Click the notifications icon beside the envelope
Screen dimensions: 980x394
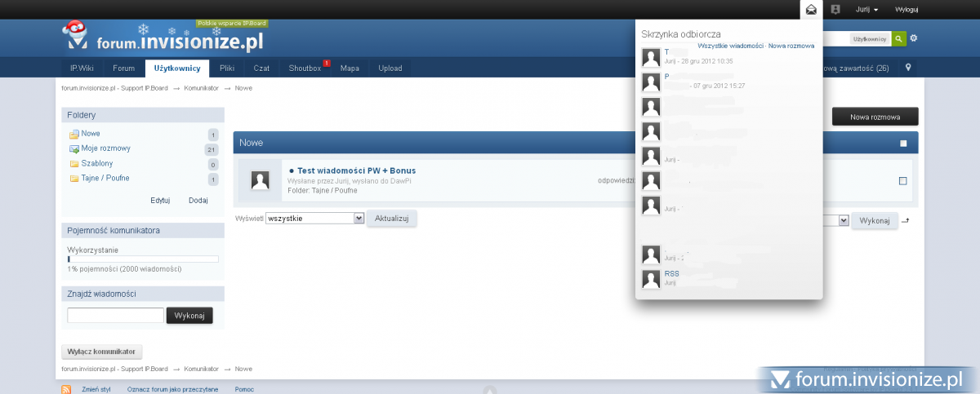coord(835,10)
